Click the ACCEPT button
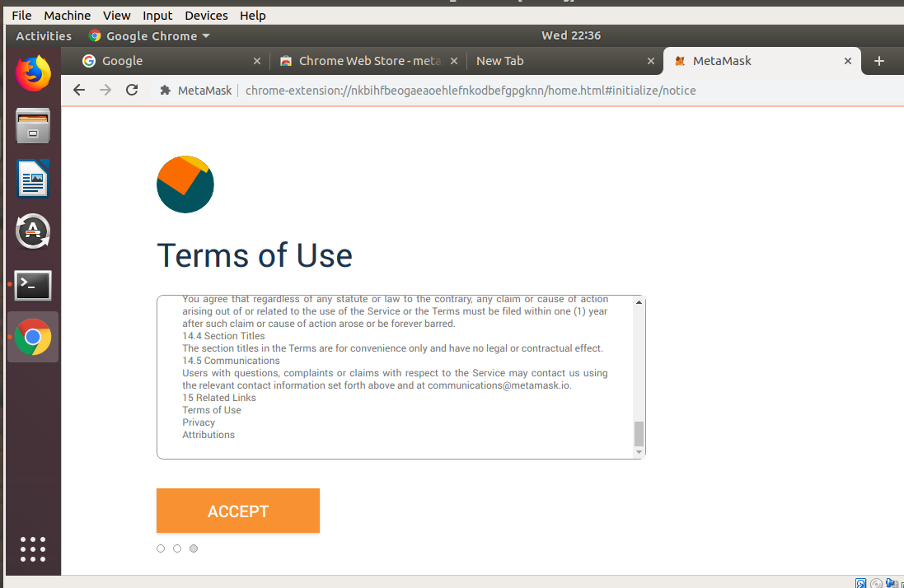 click(x=237, y=511)
